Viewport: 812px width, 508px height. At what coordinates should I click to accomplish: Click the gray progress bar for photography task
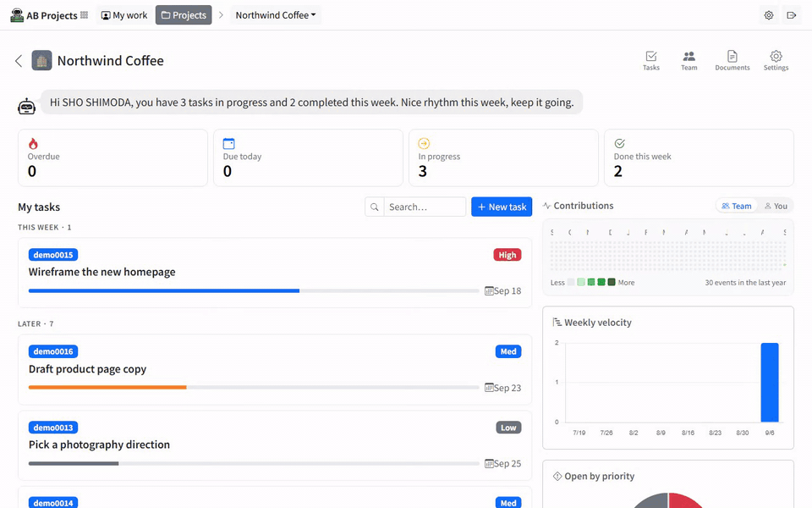74,463
